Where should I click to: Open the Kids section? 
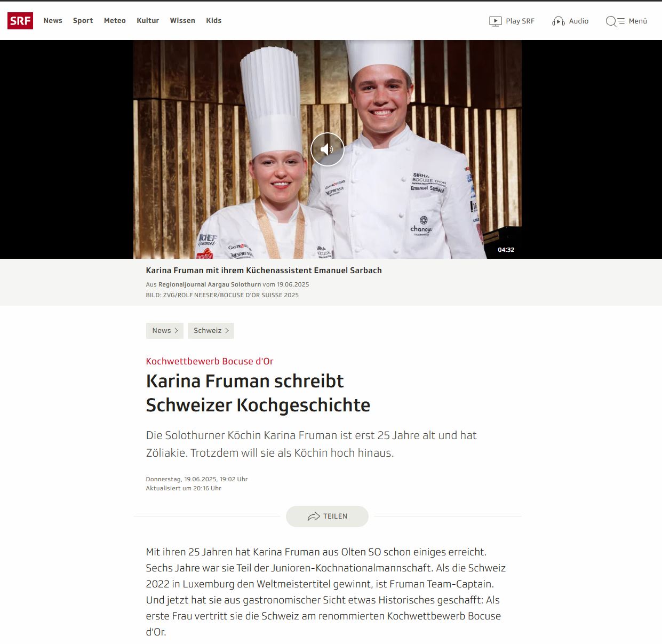213,21
